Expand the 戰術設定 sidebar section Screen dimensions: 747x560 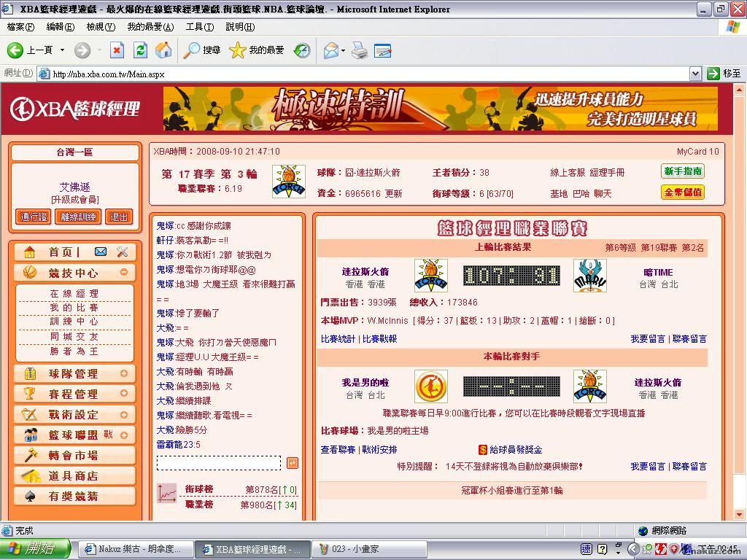point(124,414)
